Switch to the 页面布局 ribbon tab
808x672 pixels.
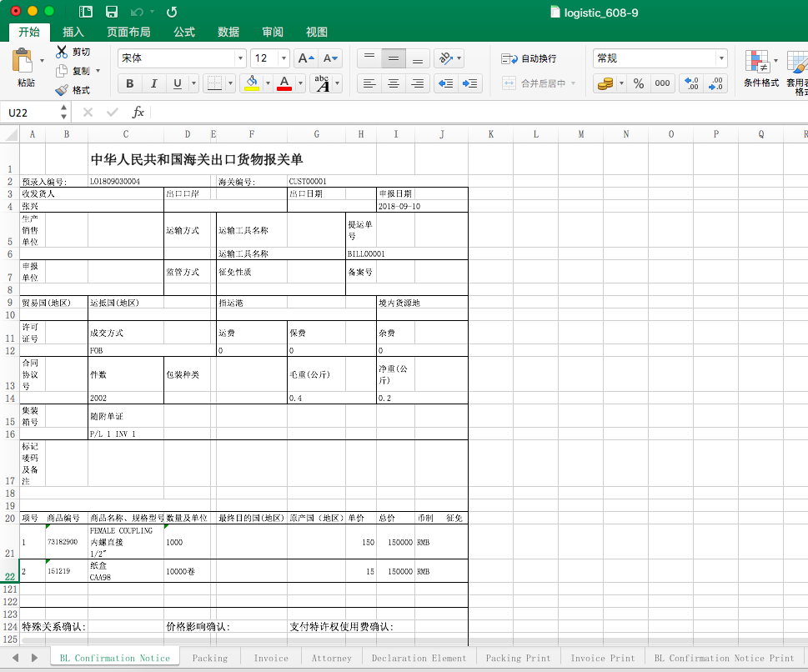[128, 32]
